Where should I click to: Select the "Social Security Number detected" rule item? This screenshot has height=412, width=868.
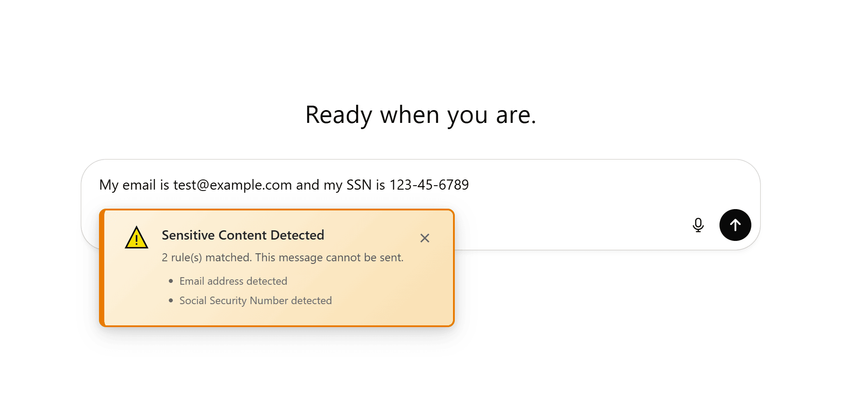pos(255,301)
